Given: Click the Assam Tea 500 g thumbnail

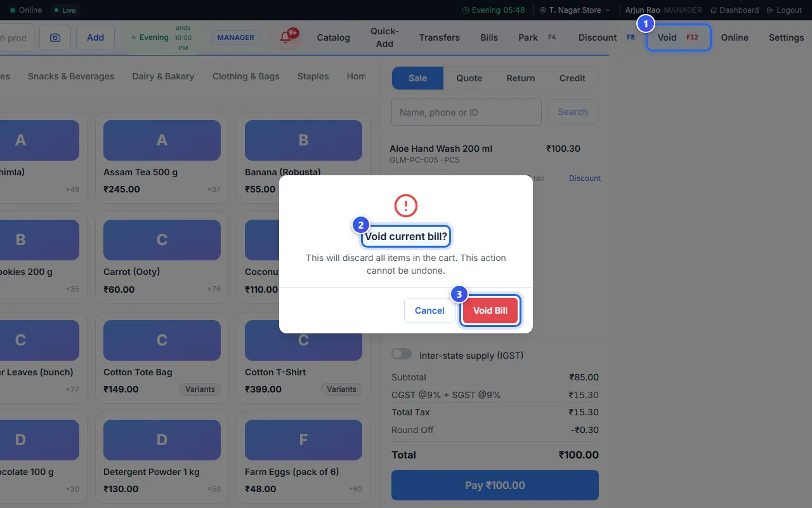Looking at the screenshot, I should (x=162, y=140).
